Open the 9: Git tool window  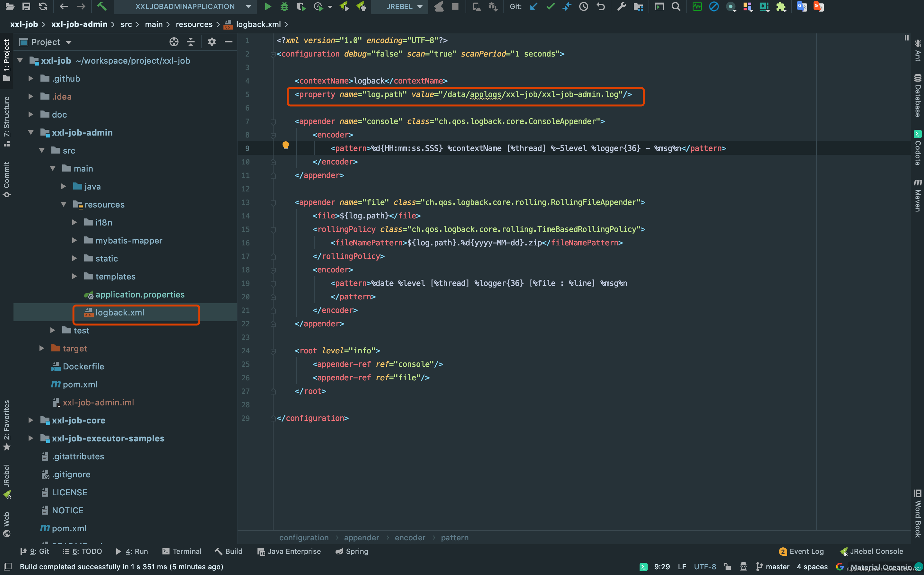(35, 552)
